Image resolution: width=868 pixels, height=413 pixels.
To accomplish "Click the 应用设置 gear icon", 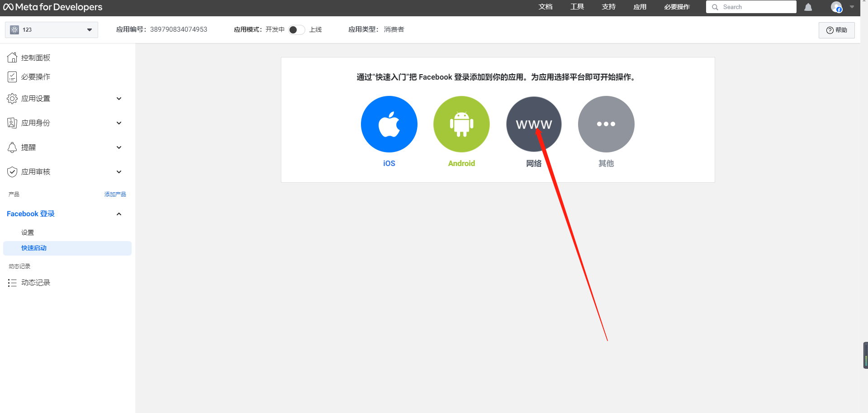I will point(12,99).
